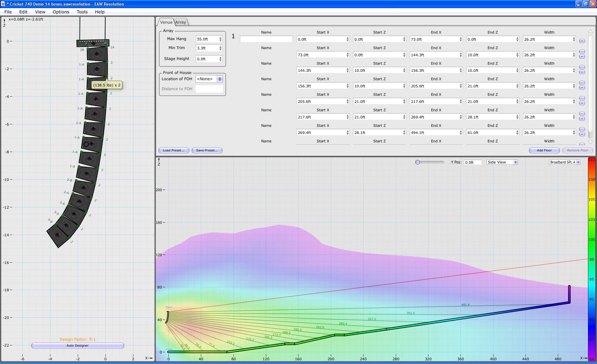
Task: Click the 2B label near the fly bar
Action: point(82,50)
